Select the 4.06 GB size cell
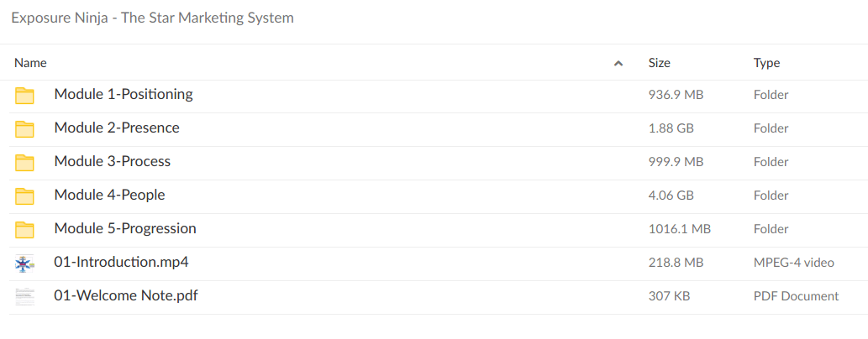Viewport: 868px width, 339px height. [x=671, y=196]
